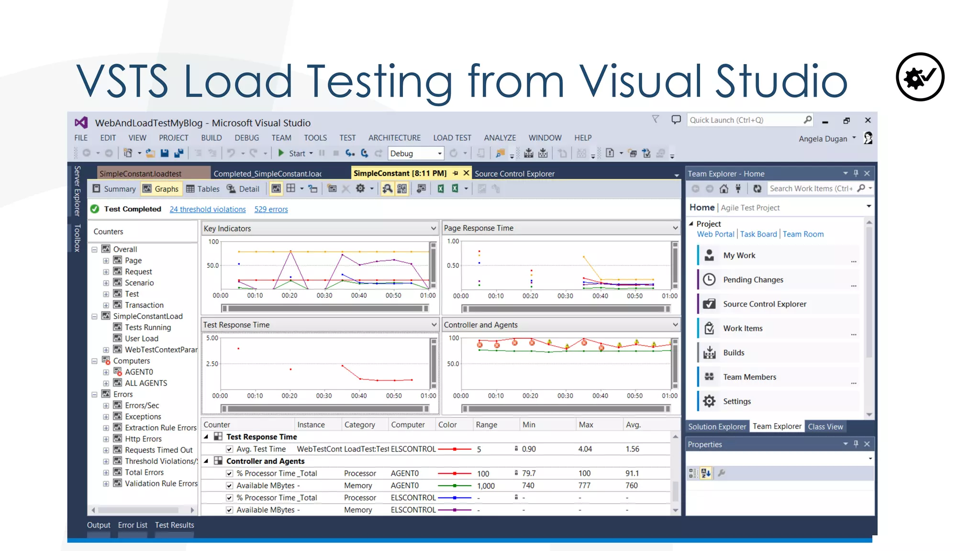Uncheck ELSCONTROL % Processor Time _Total counter

point(230,498)
